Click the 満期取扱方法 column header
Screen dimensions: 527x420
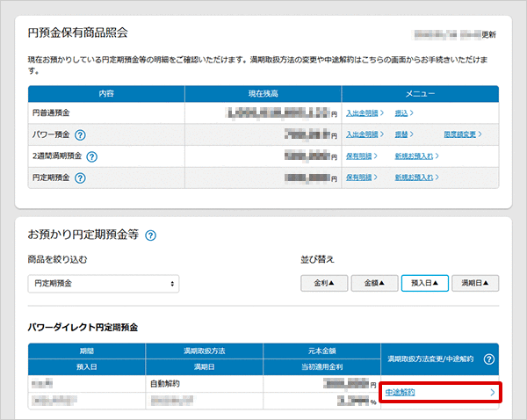205,351
